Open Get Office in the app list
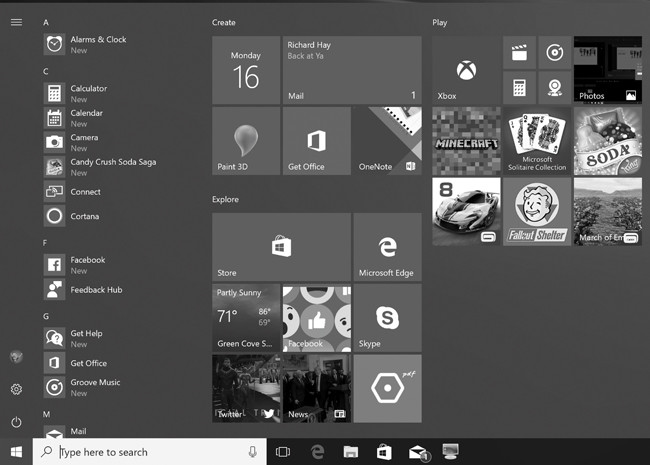650x465 pixels. pos(99,363)
